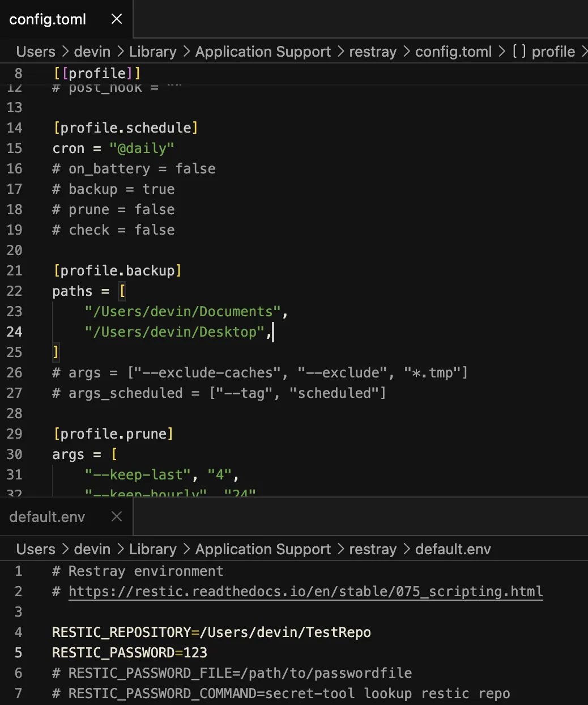
Task: Place cursor on [profile.schedule] line
Action: [x=125, y=128]
